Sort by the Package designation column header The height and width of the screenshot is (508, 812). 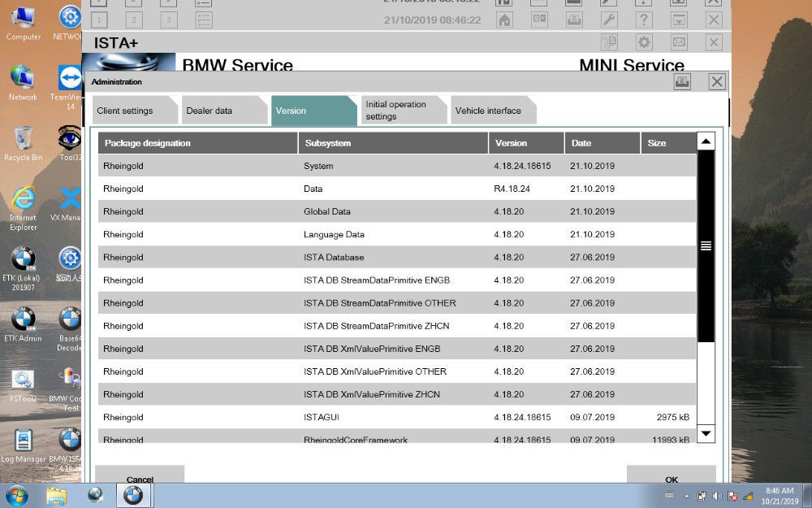pyautogui.click(x=198, y=143)
